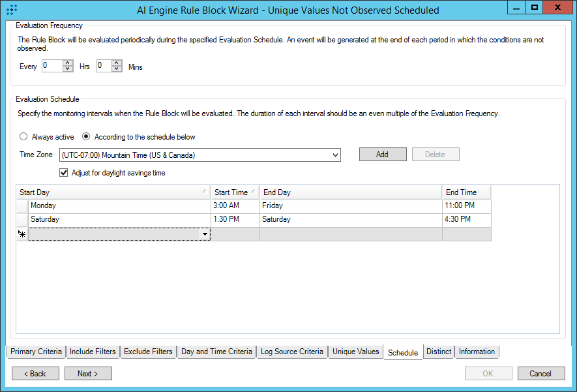Increase the Hrs value with up arrow
The height and width of the screenshot is (392, 577).
(x=68, y=63)
